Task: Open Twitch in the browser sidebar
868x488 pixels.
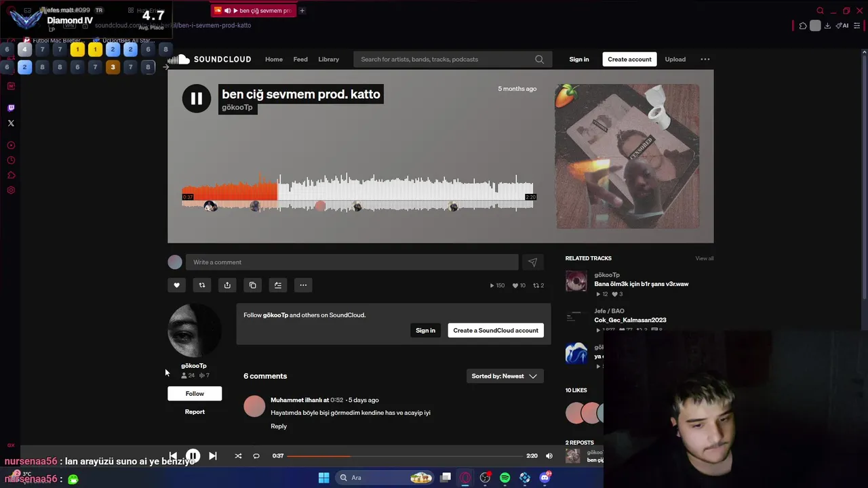Action: [11, 108]
